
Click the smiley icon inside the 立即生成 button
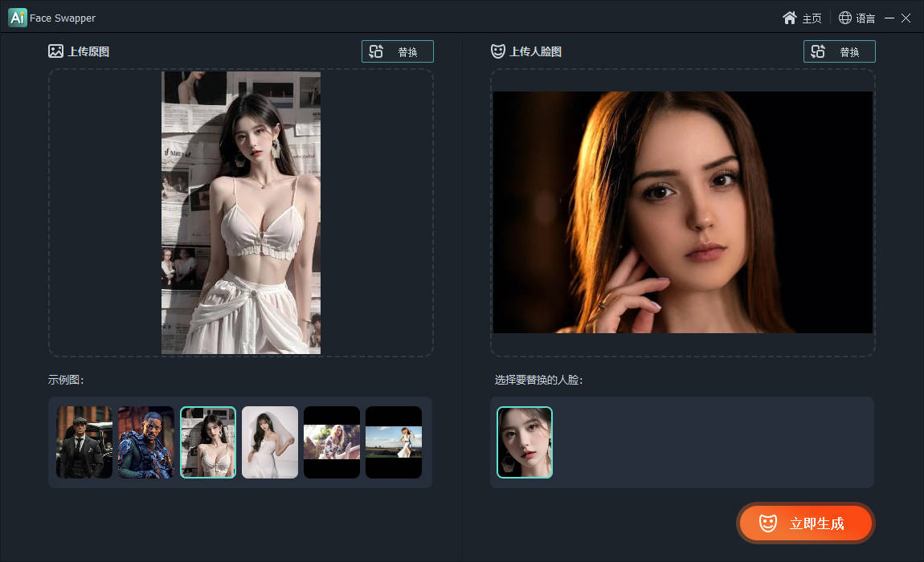point(770,523)
